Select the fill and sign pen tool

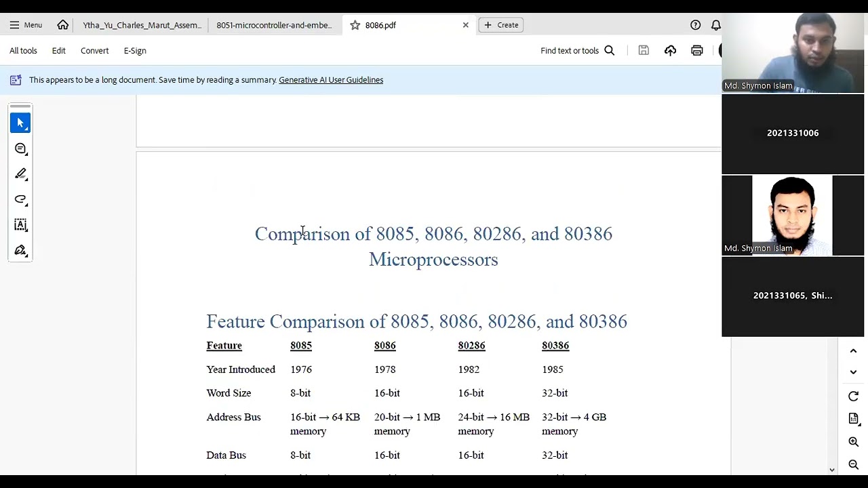pos(20,250)
